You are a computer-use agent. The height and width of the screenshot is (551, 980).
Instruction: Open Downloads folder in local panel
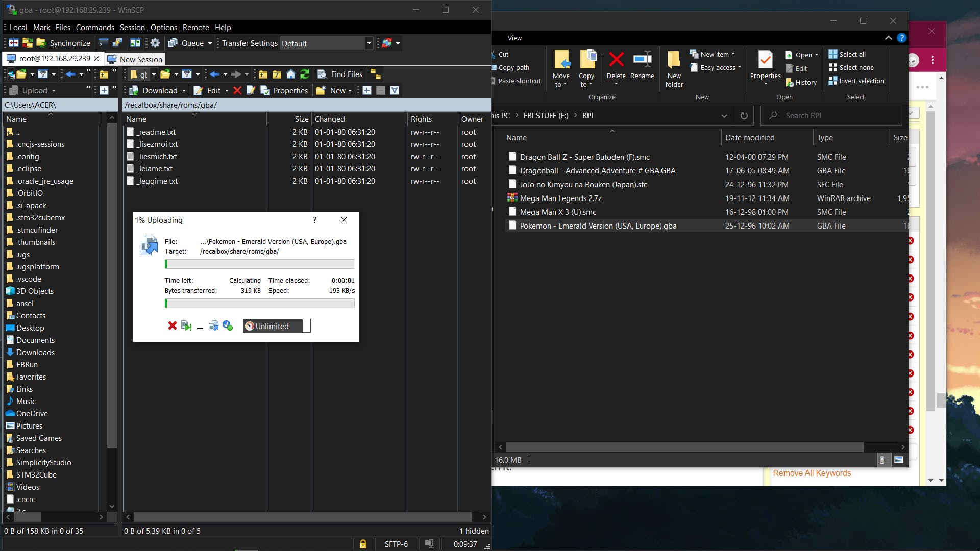pos(35,353)
